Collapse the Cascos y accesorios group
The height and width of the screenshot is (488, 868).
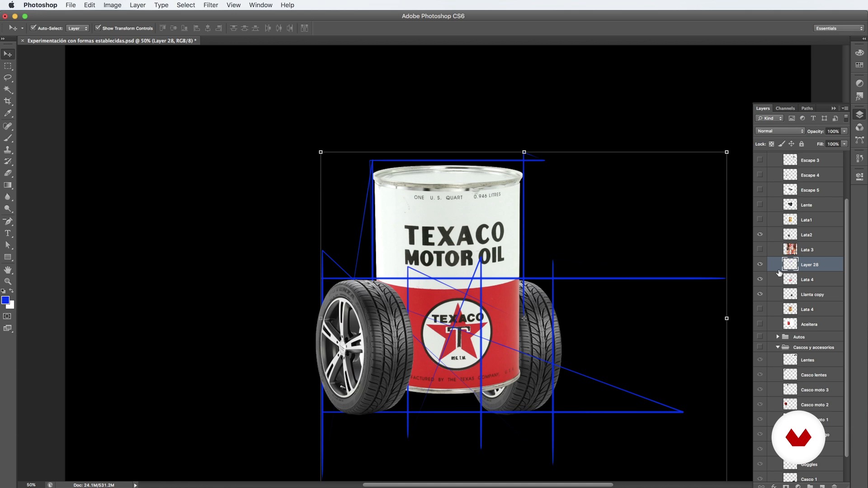click(778, 347)
